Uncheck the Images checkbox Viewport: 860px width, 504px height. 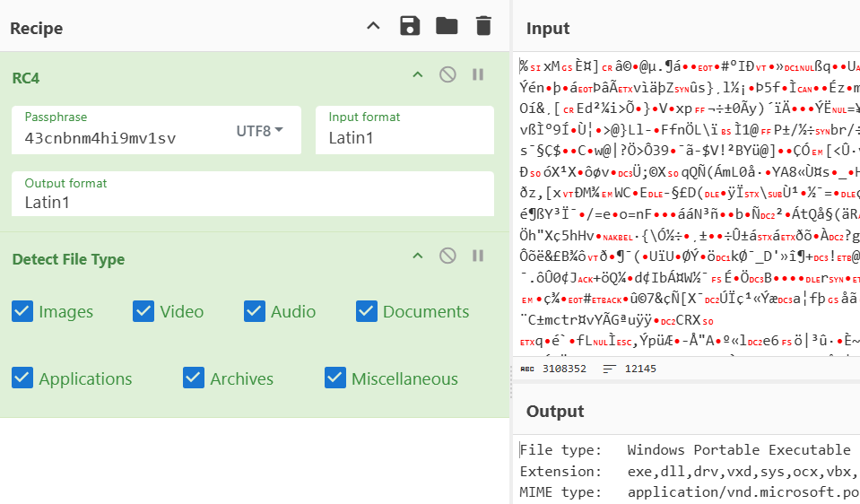(x=22, y=311)
